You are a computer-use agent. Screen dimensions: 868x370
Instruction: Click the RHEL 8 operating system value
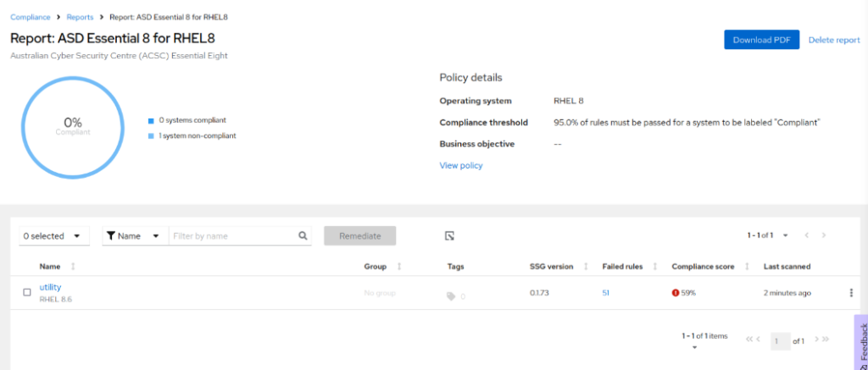[x=569, y=101]
